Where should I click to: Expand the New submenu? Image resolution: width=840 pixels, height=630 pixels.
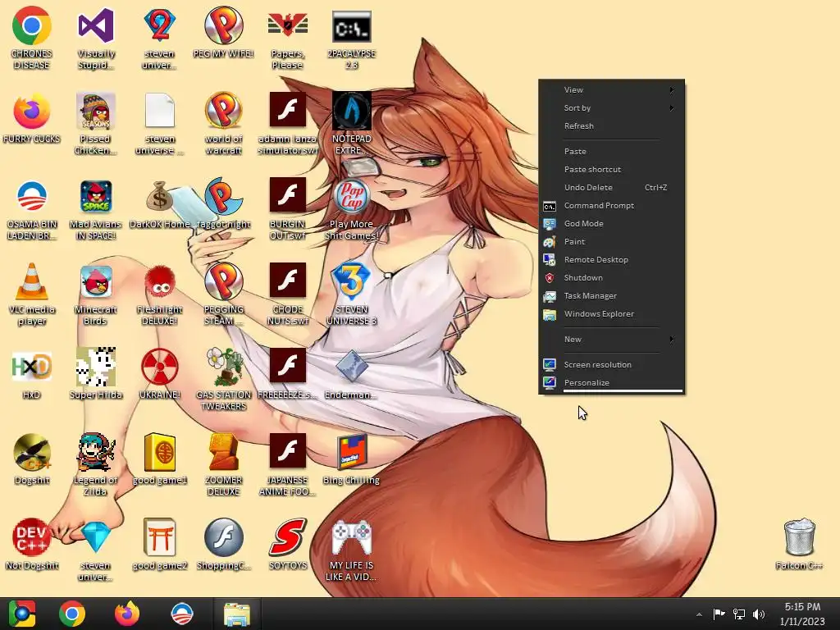click(x=611, y=339)
